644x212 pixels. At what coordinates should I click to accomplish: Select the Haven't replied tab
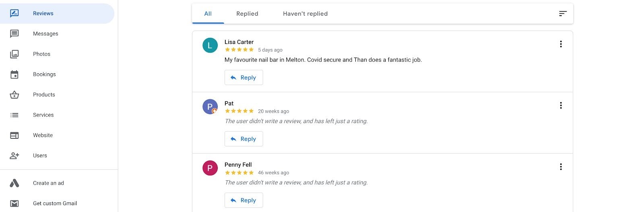(x=305, y=14)
